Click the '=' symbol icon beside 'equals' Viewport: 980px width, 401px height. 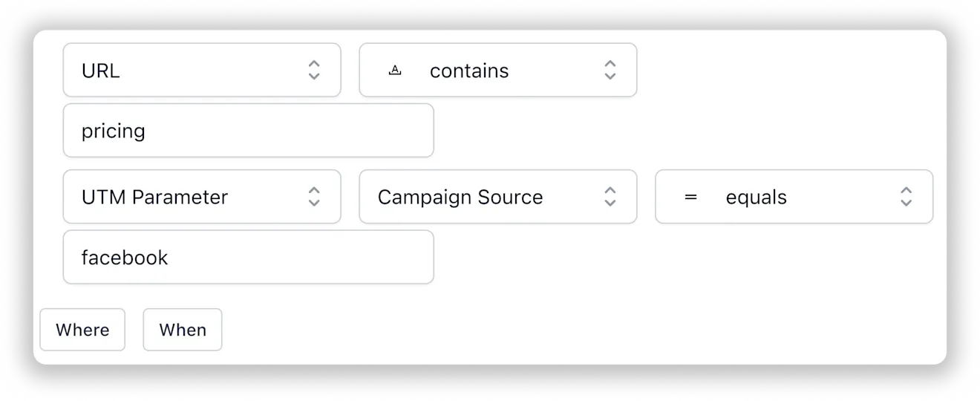pos(690,198)
